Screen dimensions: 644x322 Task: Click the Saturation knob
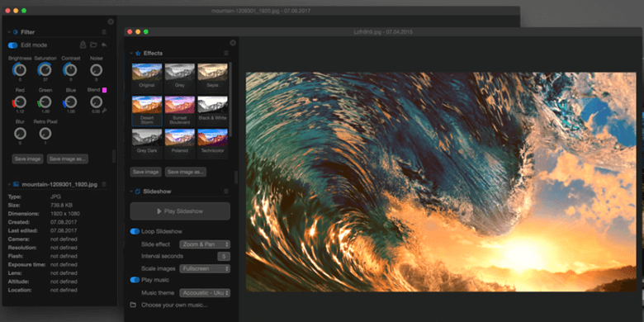(x=45, y=70)
